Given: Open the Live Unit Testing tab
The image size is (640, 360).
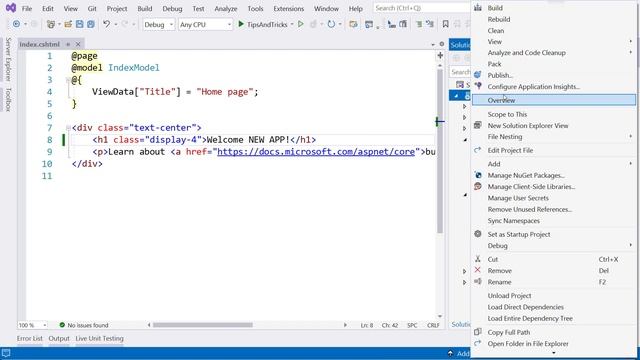Looking at the screenshot, I should pyautogui.click(x=100, y=338).
